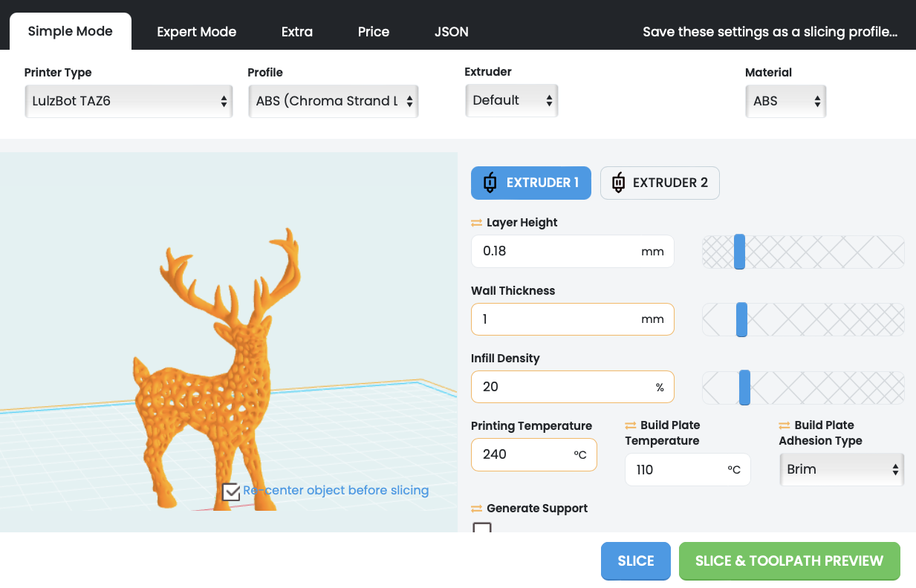
Task: View the JSON tab
Action: tap(451, 31)
